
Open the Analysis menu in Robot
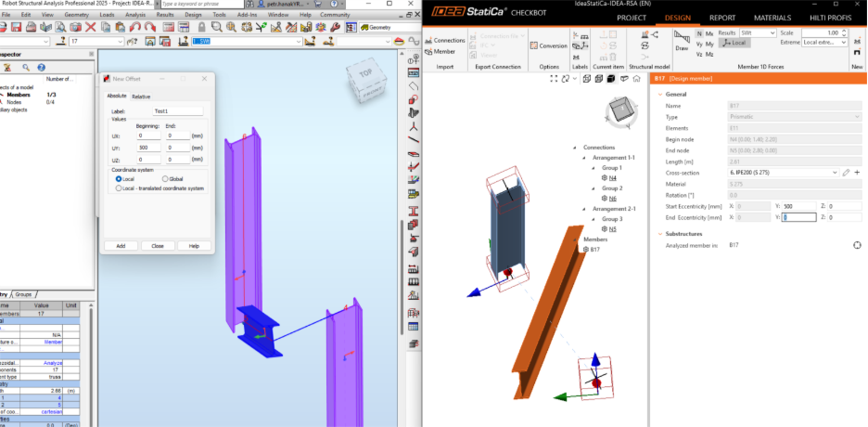[135, 15]
